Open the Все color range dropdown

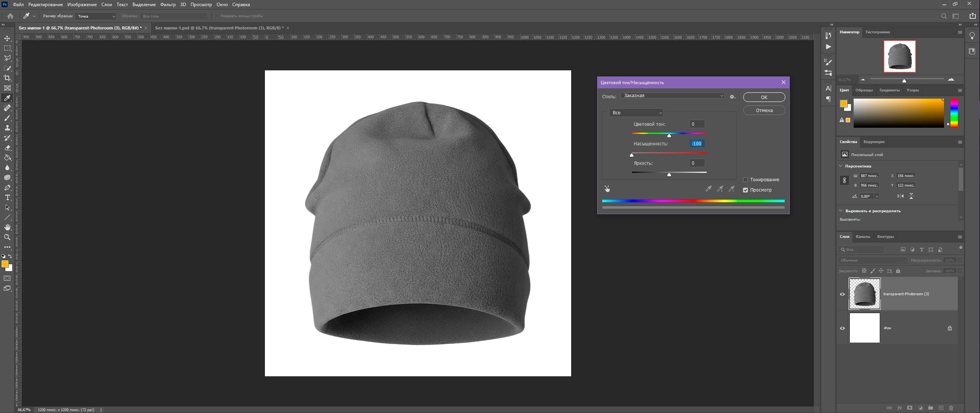click(636, 113)
